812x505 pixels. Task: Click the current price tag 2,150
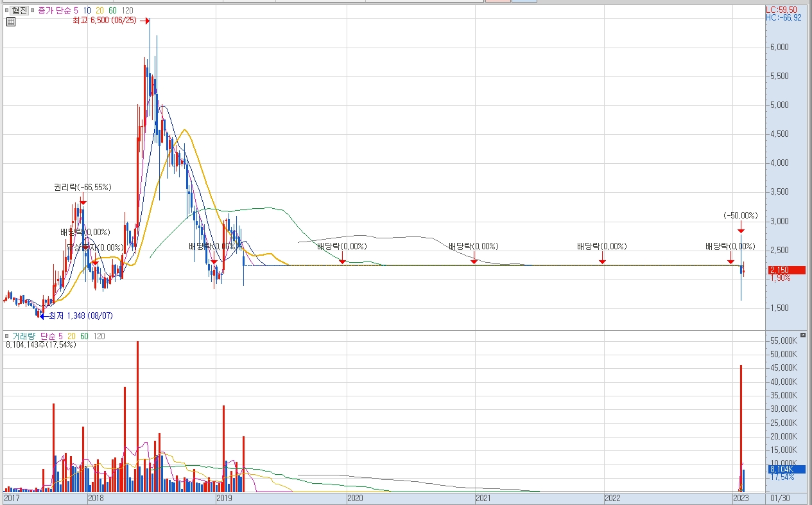click(786, 270)
